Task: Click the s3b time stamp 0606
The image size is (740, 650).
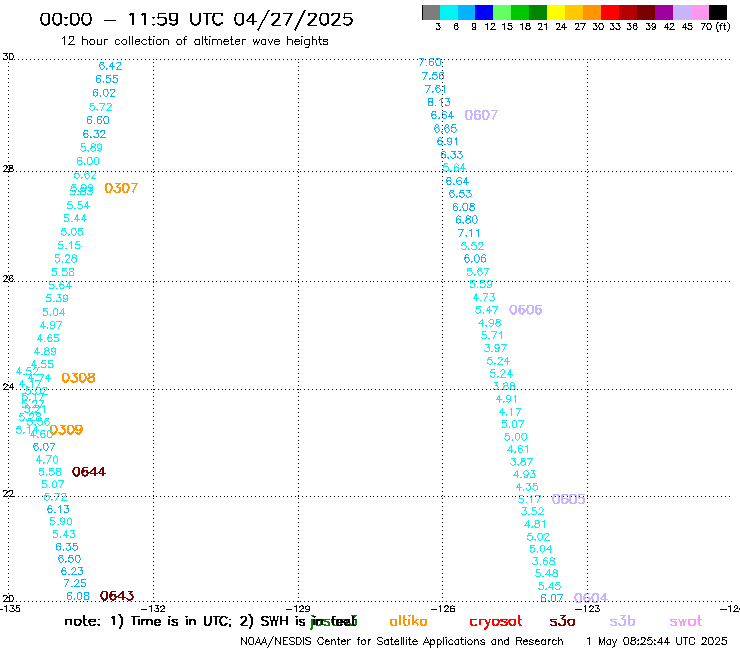Action: click(x=525, y=310)
